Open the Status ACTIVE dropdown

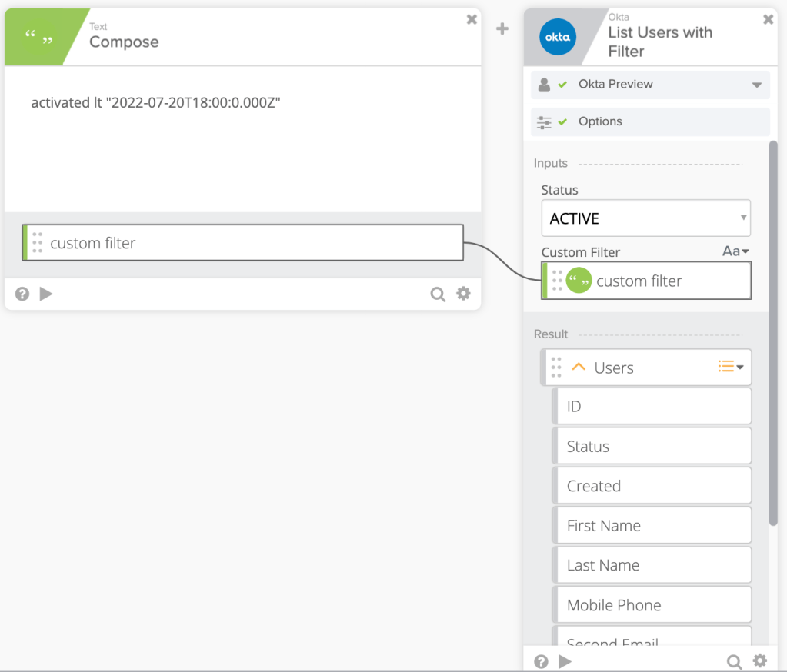pos(646,218)
